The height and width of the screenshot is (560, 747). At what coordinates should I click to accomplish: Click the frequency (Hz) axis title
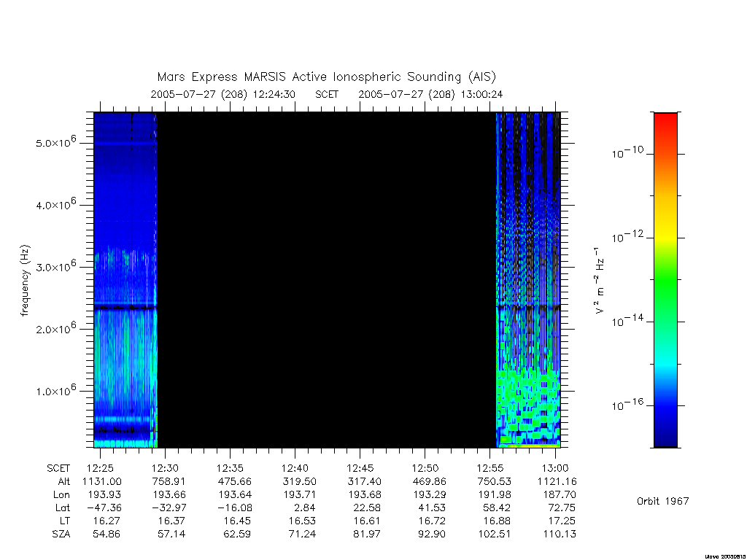tap(25, 281)
